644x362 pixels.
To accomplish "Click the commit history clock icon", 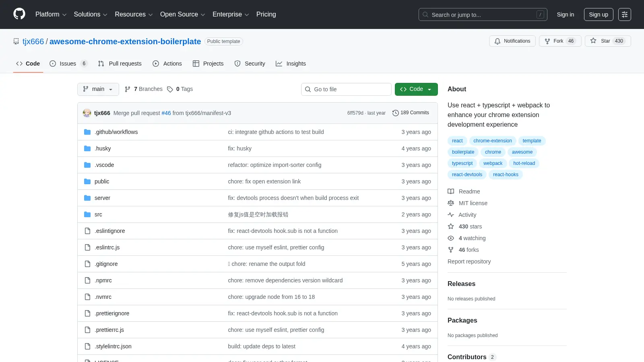I will point(396,113).
